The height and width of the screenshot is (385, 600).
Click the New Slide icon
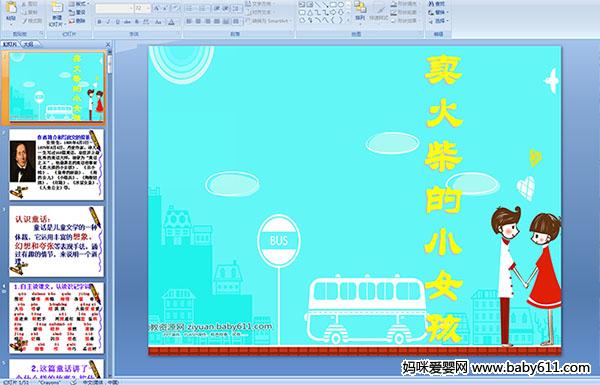(57, 11)
